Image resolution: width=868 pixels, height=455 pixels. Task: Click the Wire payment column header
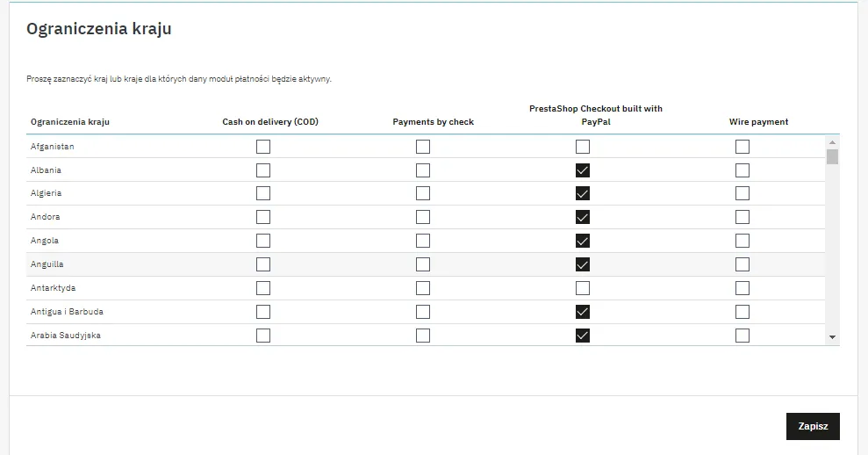pyautogui.click(x=758, y=122)
